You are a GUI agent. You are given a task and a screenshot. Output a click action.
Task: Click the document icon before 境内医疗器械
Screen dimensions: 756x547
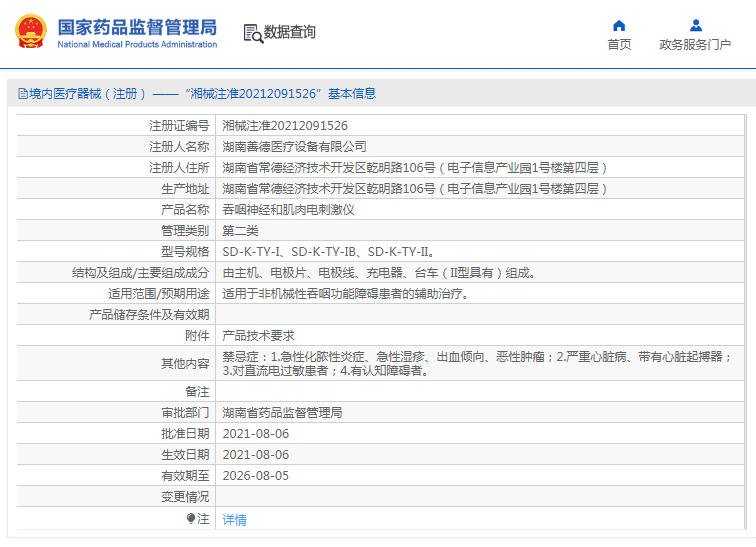21,94
